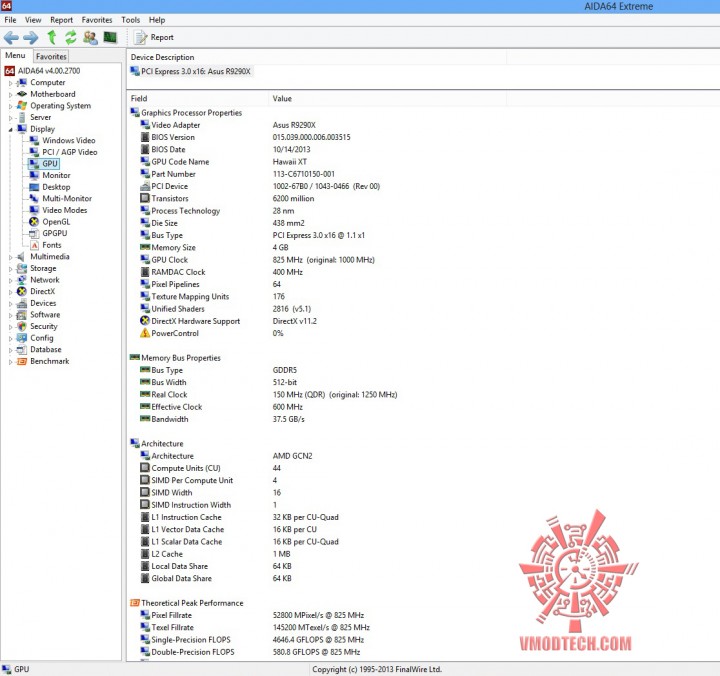The height and width of the screenshot is (676, 720).
Task: Click the Memory Bus Properties group header
Action: [x=175, y=358]
